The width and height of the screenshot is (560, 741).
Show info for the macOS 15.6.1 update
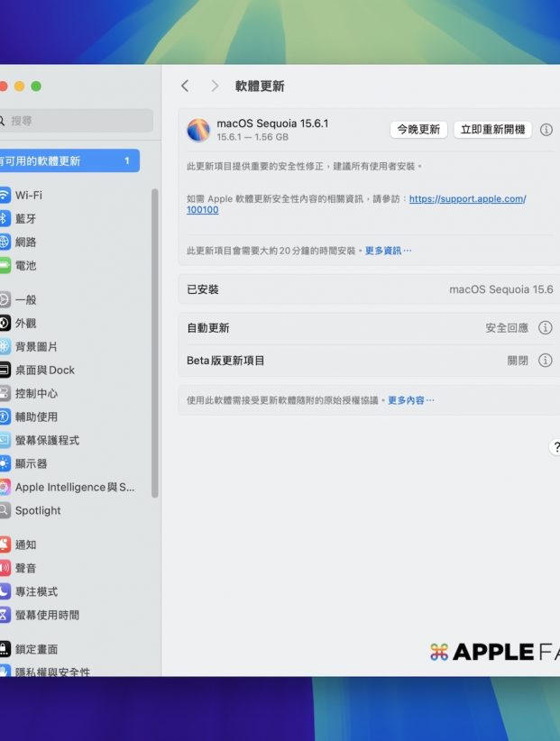pyautogui.click(x=546, y=130)
